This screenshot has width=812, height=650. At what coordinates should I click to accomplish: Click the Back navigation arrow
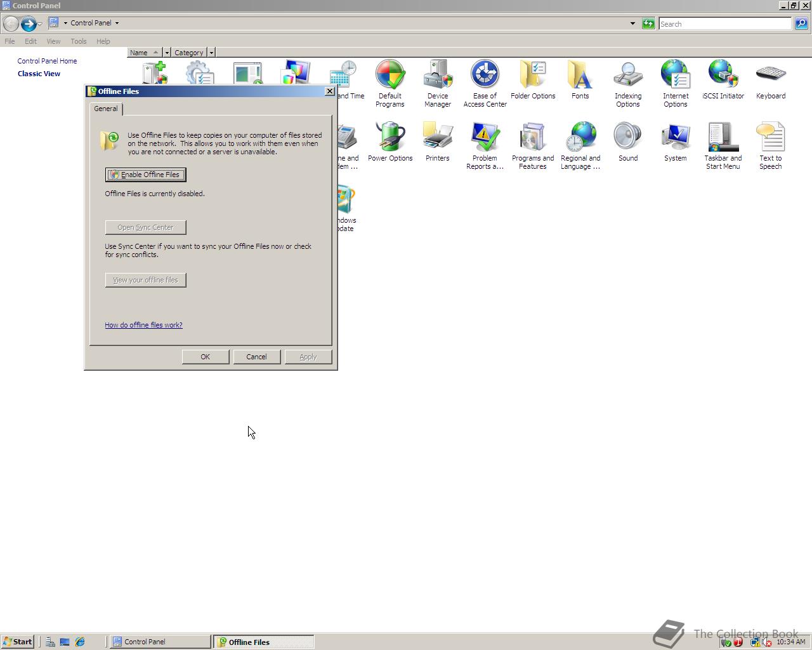pyautogui.click(x=11, y=23)
